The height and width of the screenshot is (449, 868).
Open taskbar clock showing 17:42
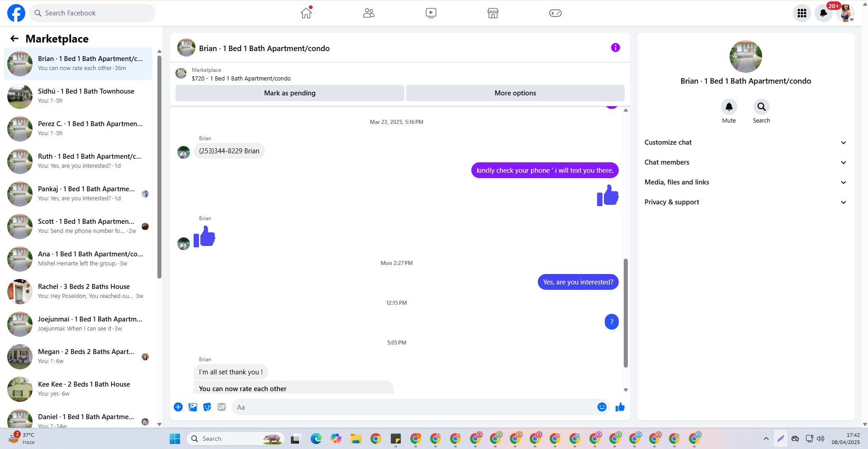[x=845, y=439]
